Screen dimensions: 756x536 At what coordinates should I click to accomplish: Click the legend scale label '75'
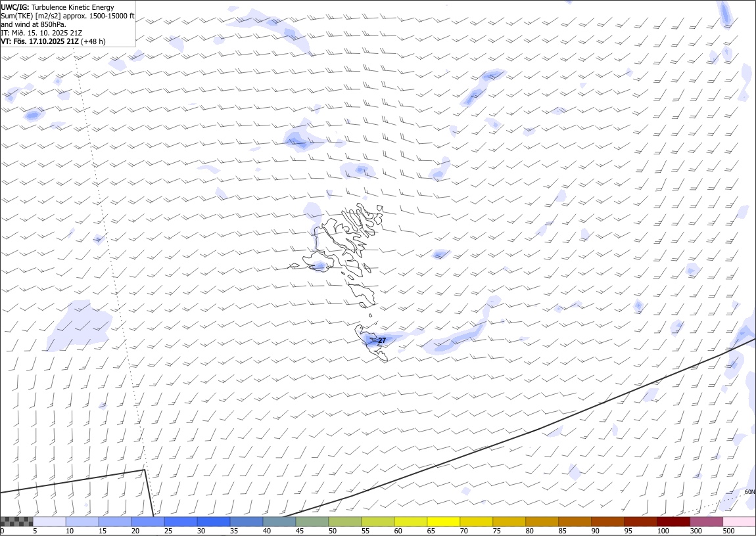(x=496, y=531)
